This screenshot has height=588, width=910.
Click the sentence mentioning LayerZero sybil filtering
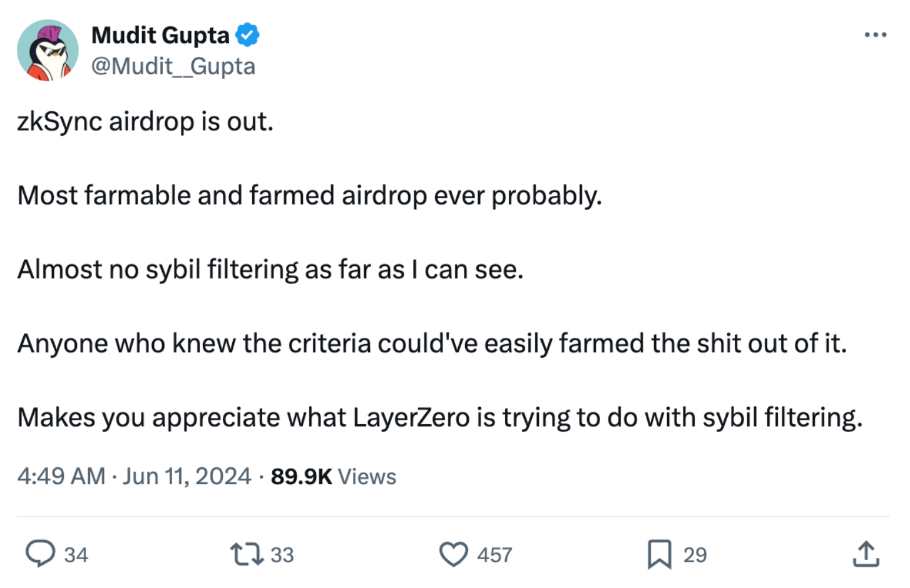click(439, 417)
